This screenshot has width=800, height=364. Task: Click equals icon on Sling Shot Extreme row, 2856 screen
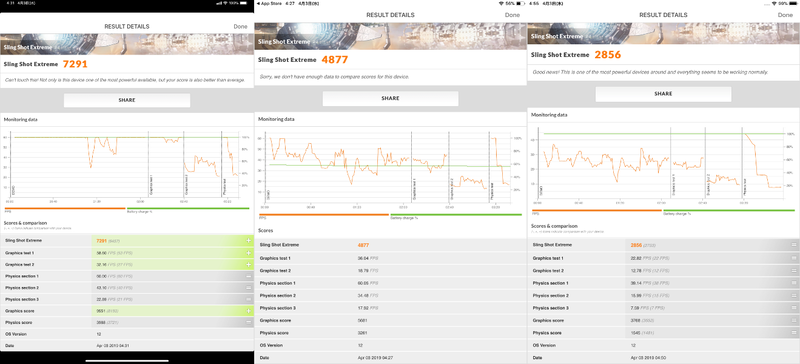coord(794,245)
